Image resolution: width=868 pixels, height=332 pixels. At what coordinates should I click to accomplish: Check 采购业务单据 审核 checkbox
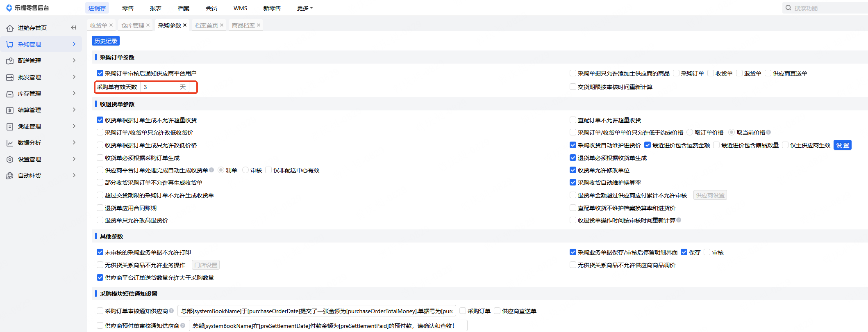click(707, 252)
